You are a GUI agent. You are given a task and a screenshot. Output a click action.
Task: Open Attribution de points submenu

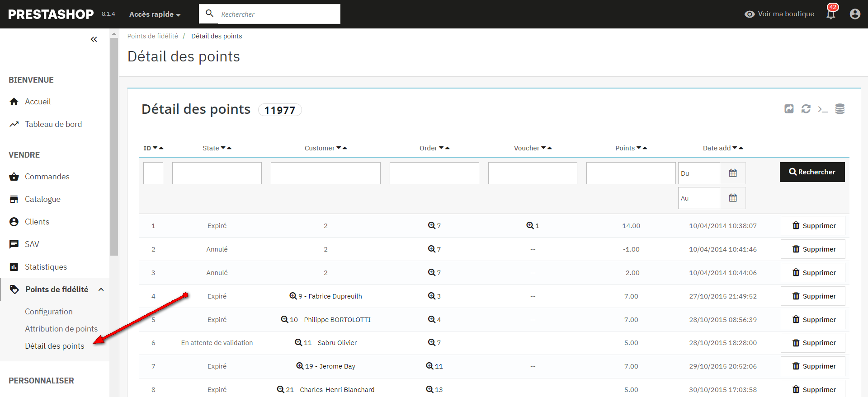click(x=61, y=329)
